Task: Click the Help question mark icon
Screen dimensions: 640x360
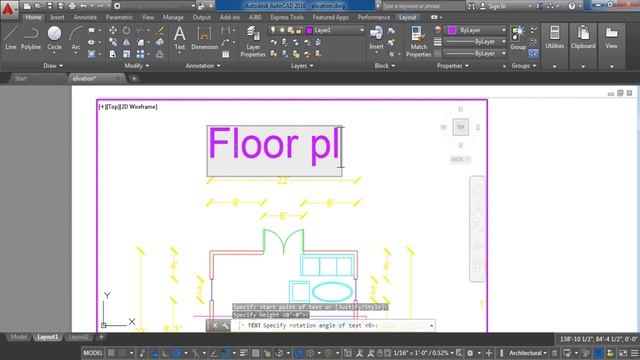Action: click(572, 6)
